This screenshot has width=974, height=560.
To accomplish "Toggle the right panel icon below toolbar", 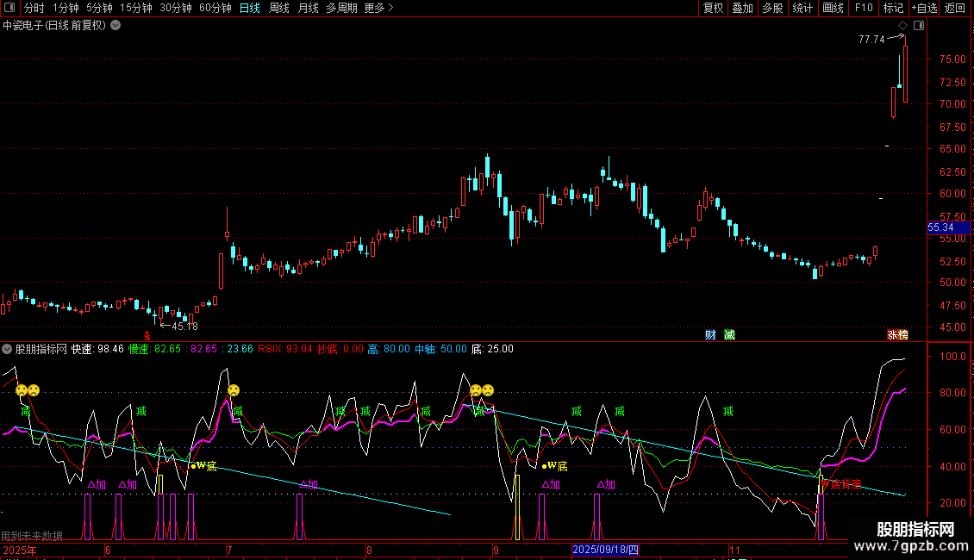I will coord(917,26).
